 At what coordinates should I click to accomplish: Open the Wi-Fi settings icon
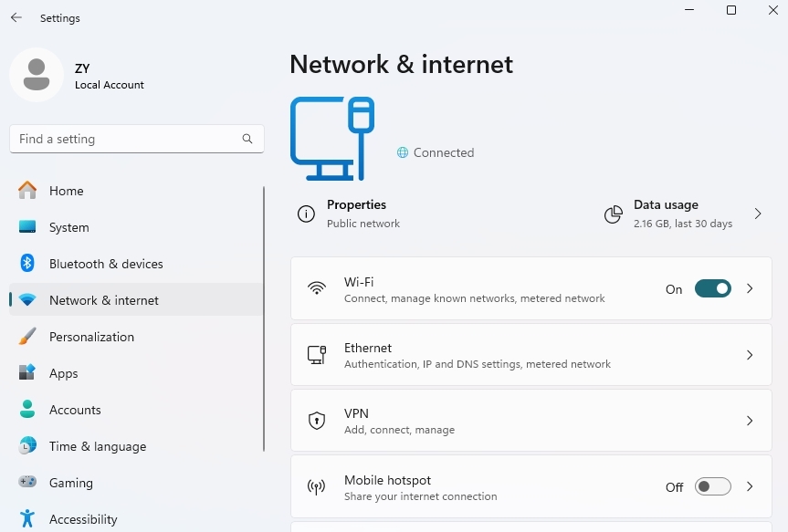click(316, 289)
